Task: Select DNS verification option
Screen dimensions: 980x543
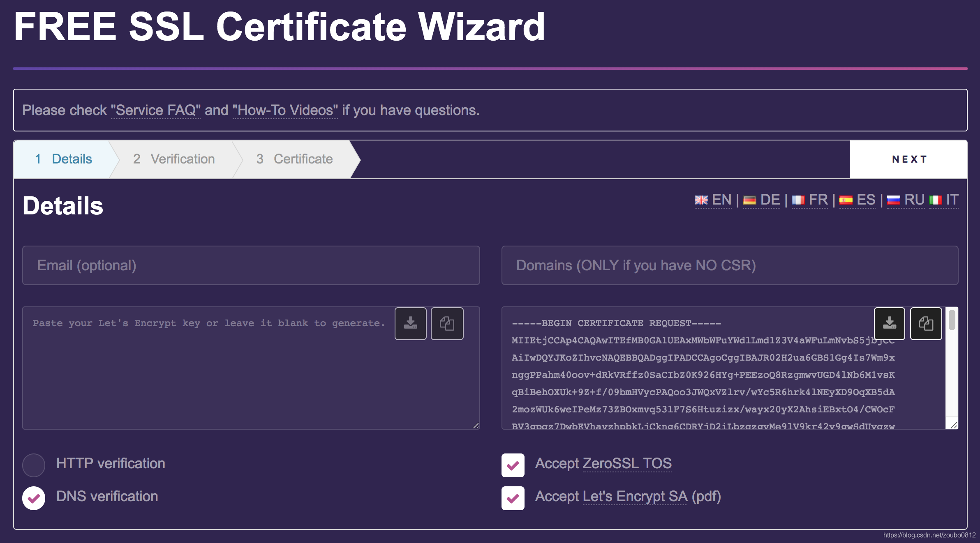Action: point(34,498)
